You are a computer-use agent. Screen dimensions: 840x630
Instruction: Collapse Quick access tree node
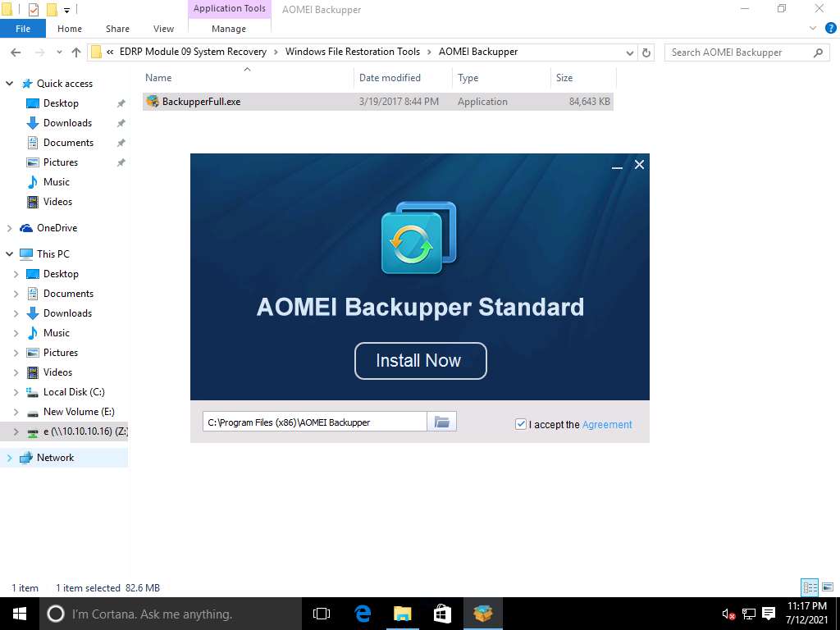coord(9,84)
